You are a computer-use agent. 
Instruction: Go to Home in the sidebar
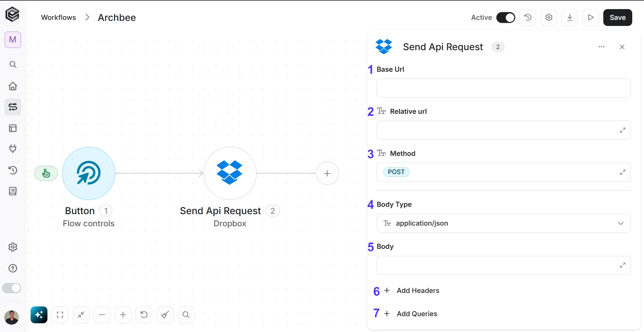pyautogui.click(x=13, y=86)
